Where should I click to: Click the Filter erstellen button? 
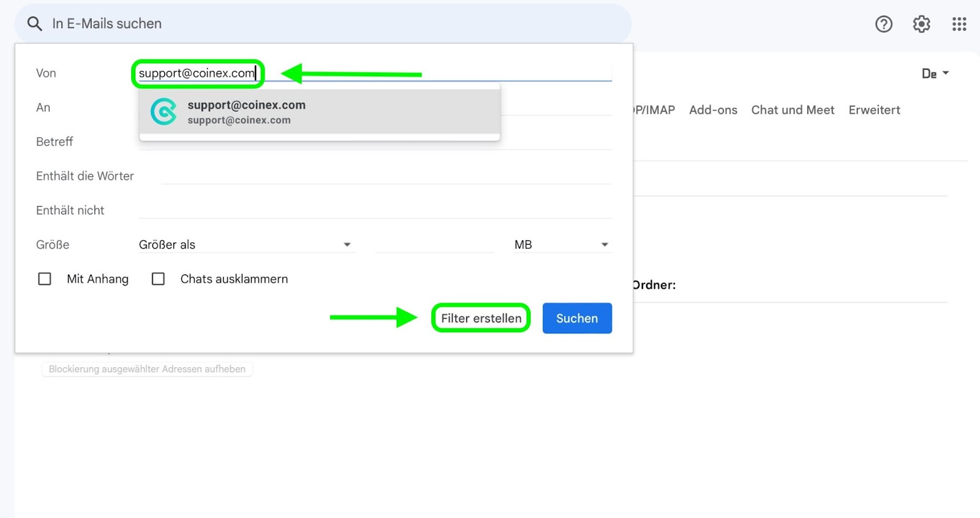(481, 318)
